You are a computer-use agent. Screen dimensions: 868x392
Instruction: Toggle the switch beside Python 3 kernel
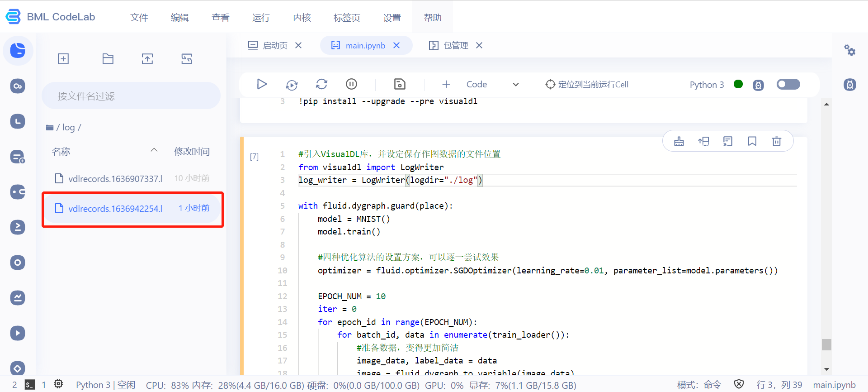(788, 84)
